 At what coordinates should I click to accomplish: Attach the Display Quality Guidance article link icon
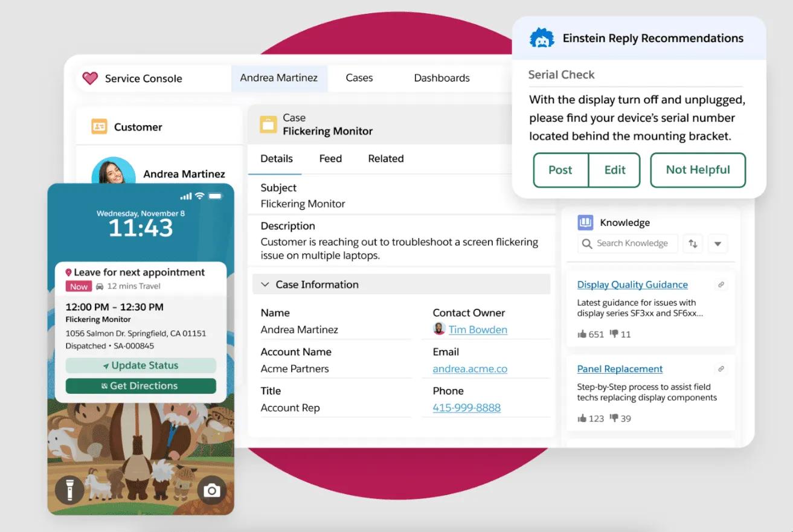721,284
